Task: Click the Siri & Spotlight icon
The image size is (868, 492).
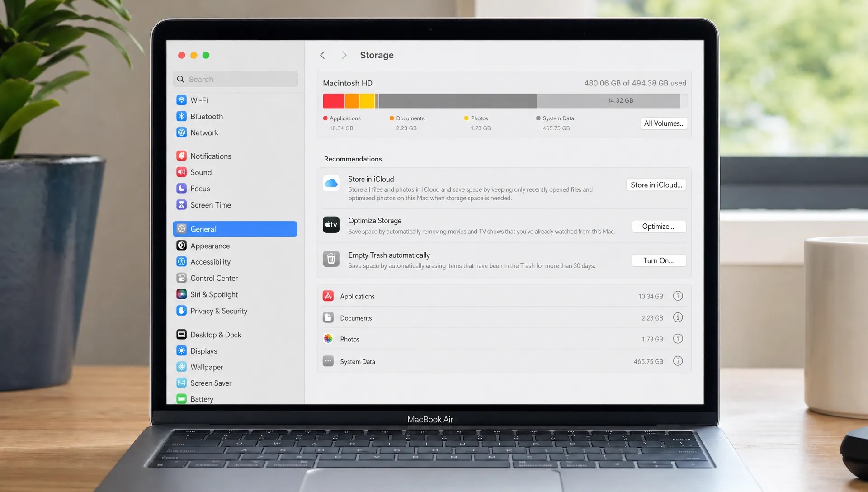Action: point(181,294)
